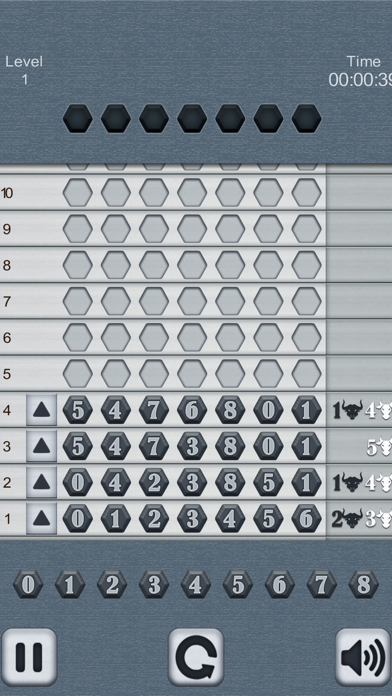Click the first hidden code hexagon at the top

pos(78,119)
